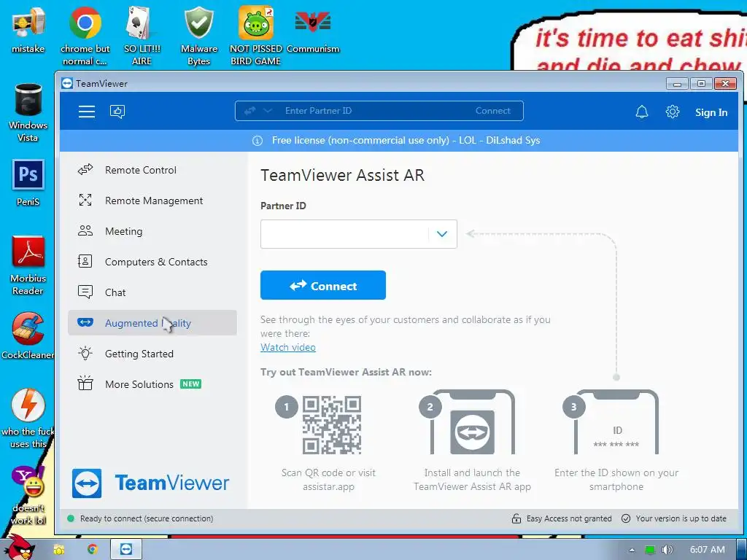The height and width of the screenshot is (560, 747).
Task: Click the Angry Bird start button
Action: tap(20, 548)
